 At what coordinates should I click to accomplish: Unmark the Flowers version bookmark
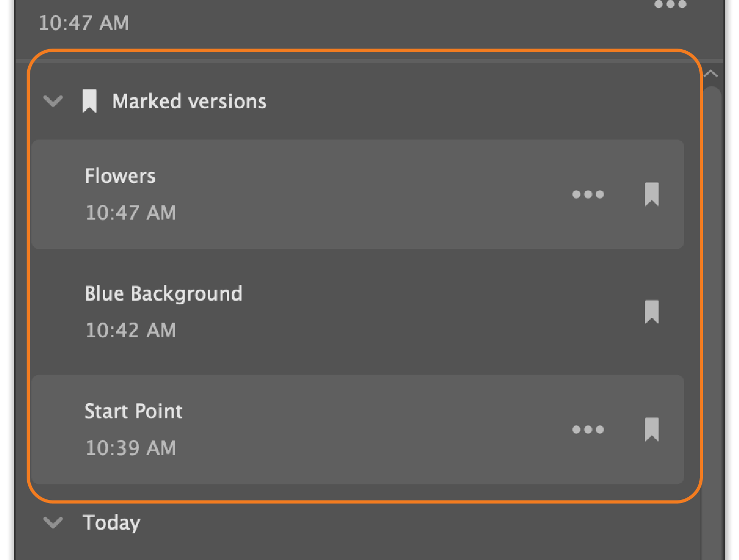652,195
